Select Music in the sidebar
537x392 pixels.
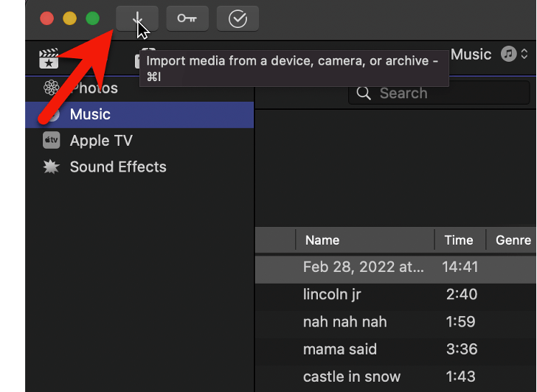[139, 115]
